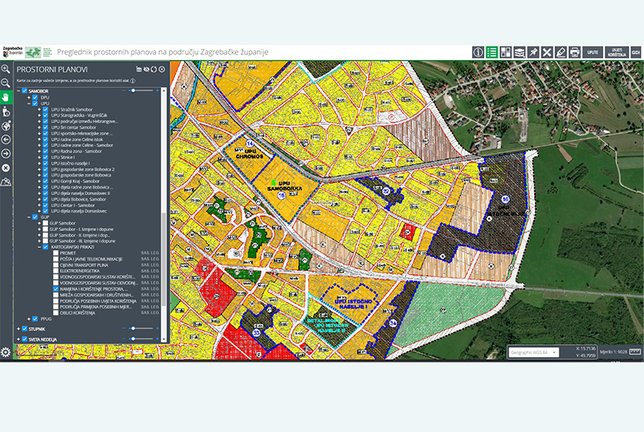Open the Geographic WGS 84 coordinate dropdown
Screen dimensions: 644x432
(537, 353)
